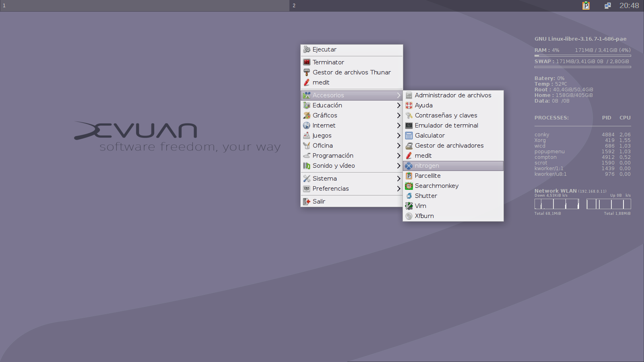Click the Salir exit icon
644x362 pixels.
coord(307,202)
